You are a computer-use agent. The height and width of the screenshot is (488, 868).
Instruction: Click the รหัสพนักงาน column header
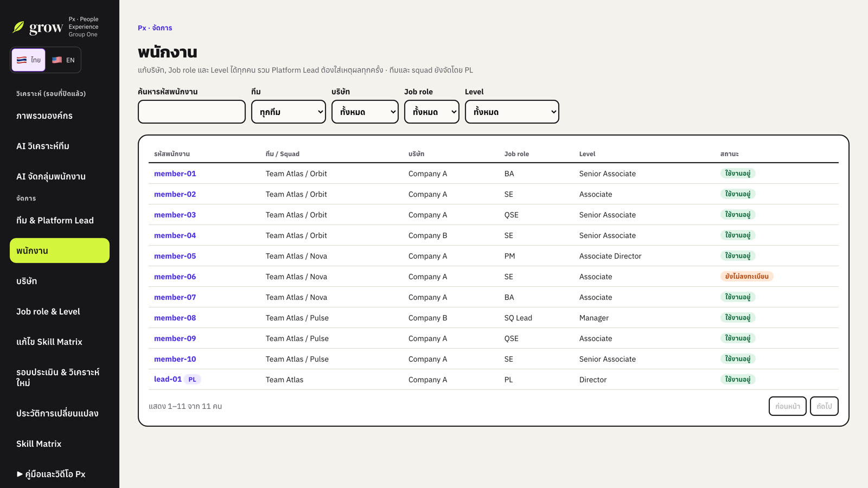click(172, 154)
